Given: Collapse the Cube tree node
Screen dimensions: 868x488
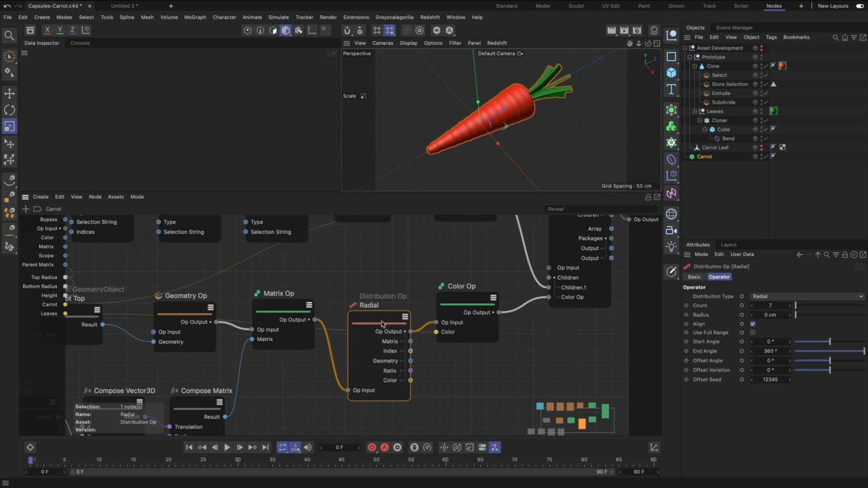Looking at the screenshot, I should pyautogui.click(x=705, y=130).
